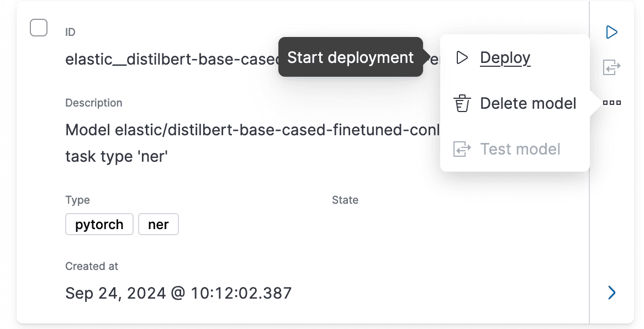Click the export icon beside Test model
This screenshot has height=329, width=644.
[462, 148]
